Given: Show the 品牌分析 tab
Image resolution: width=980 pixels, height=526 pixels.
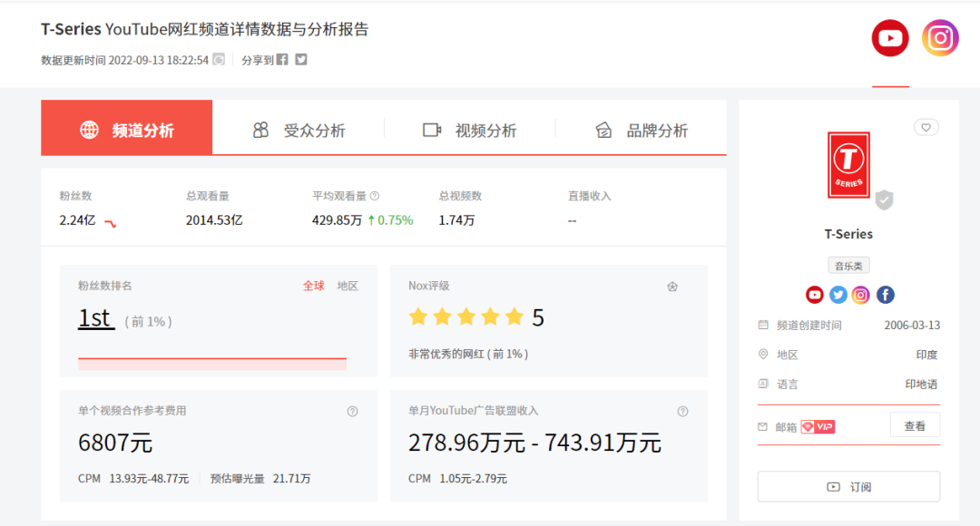Looking at the screenshot, I should [641, 131].
